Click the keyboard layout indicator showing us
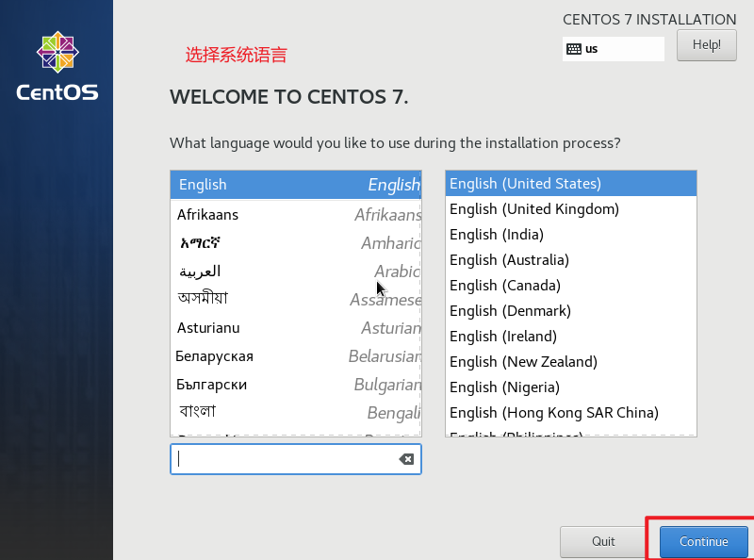Image resolution: width=754 pixels, height=560 pixels. pos(613,48)
